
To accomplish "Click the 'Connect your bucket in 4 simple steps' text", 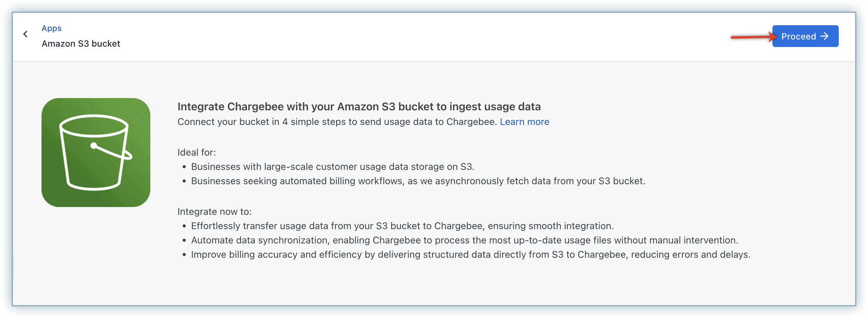I will [x=337, y=122].
